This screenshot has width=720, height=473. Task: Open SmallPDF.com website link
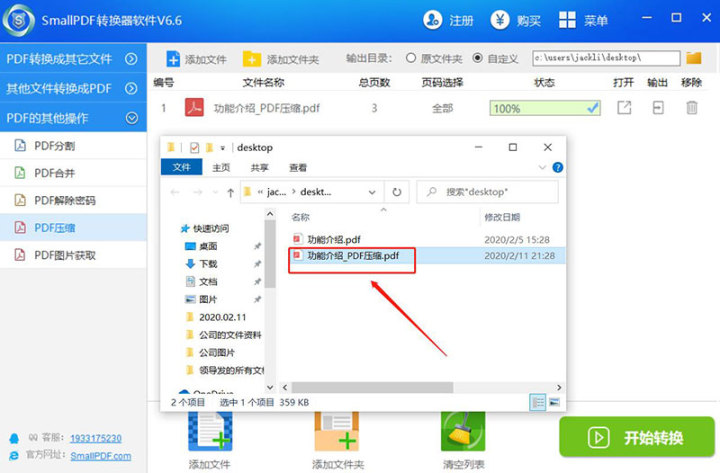coord(101,456)
